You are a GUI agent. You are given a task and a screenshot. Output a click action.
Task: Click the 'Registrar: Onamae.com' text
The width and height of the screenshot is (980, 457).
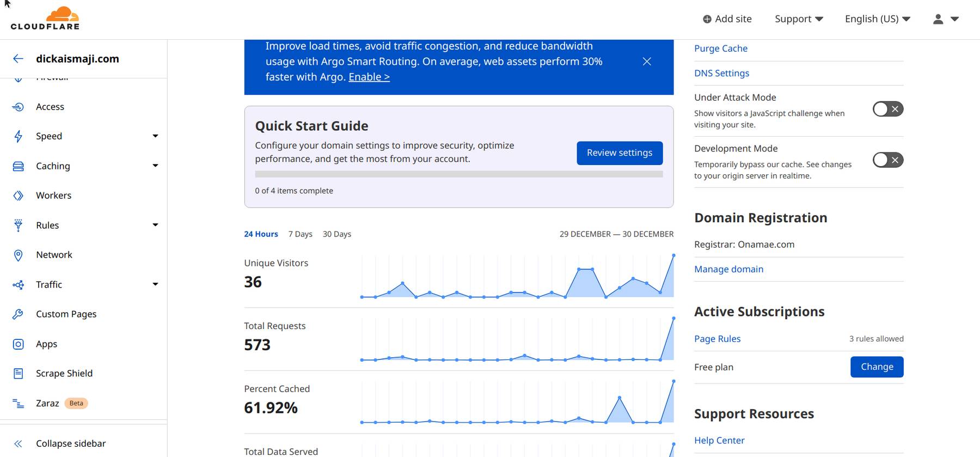pyautogui.click(x=744, y=245)
